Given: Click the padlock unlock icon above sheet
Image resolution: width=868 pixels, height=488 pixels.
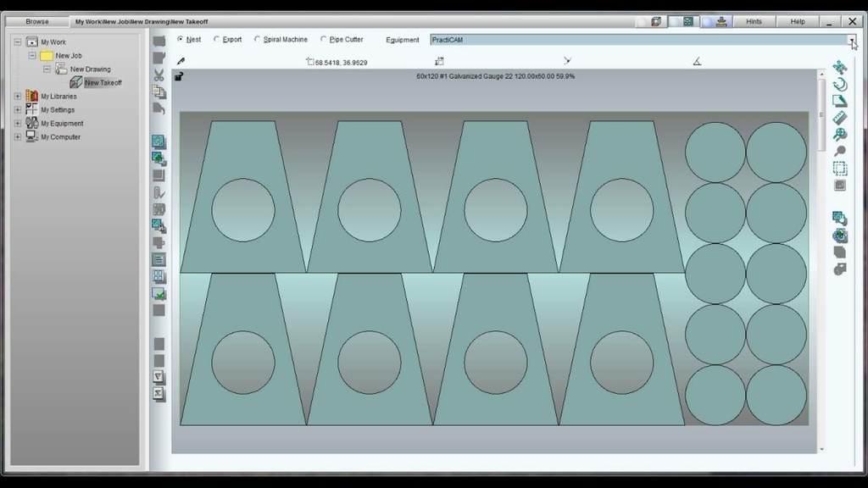Looking at the screenshot, I should [x=179, y=76].
